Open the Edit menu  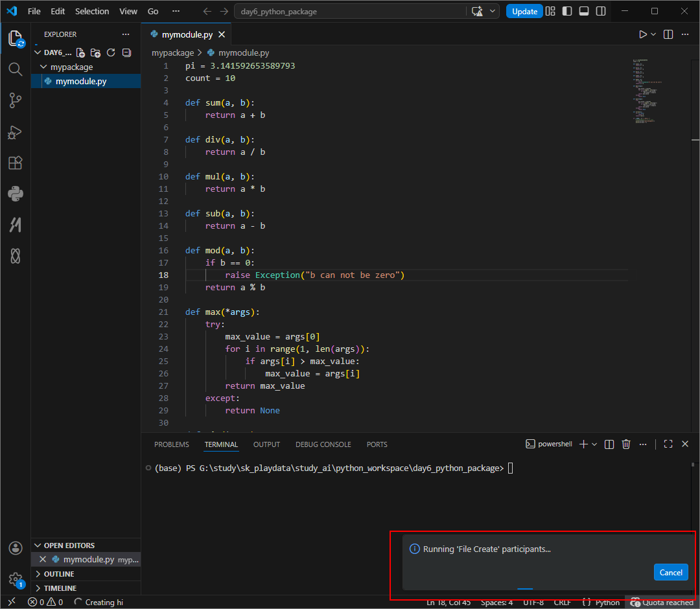point(58,11)
